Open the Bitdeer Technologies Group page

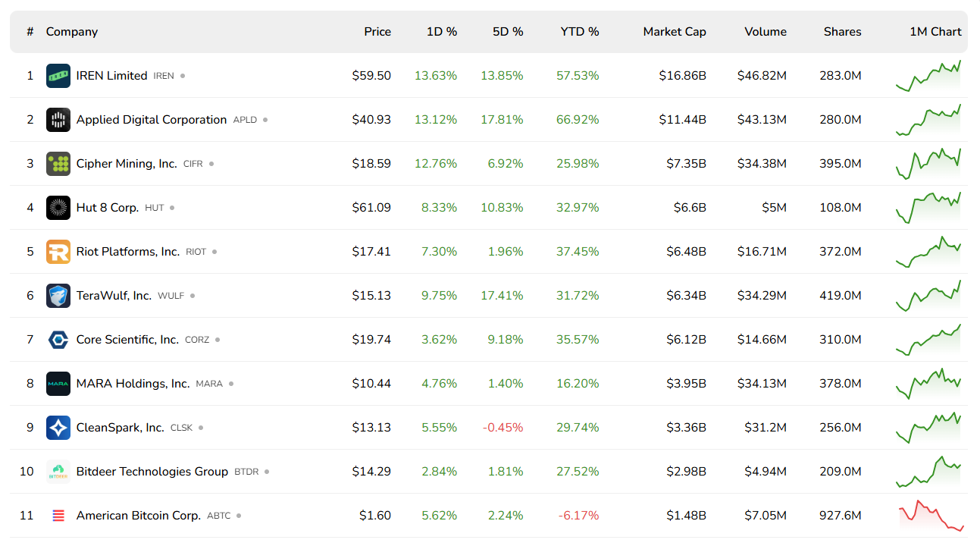152,472
